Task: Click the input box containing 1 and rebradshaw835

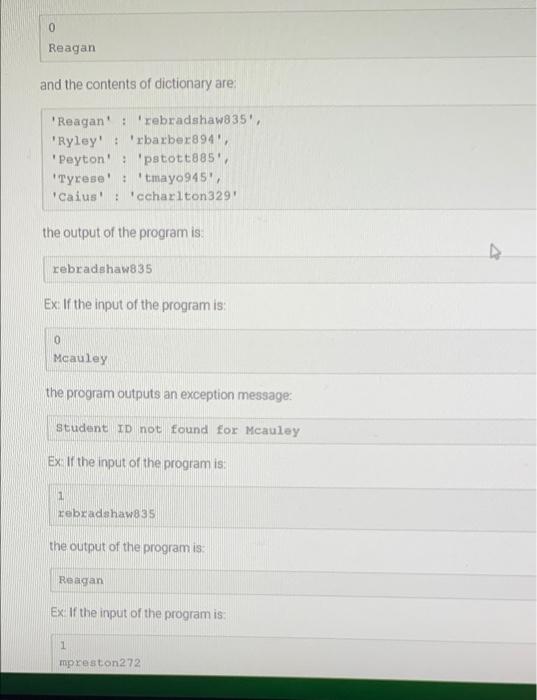Action: pos(293,506)
